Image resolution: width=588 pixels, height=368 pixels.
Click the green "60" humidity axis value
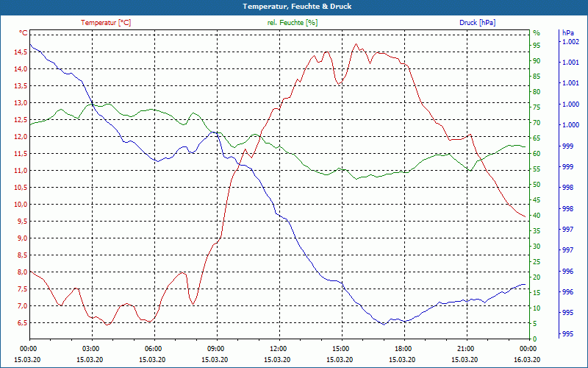tap(537, 154)
